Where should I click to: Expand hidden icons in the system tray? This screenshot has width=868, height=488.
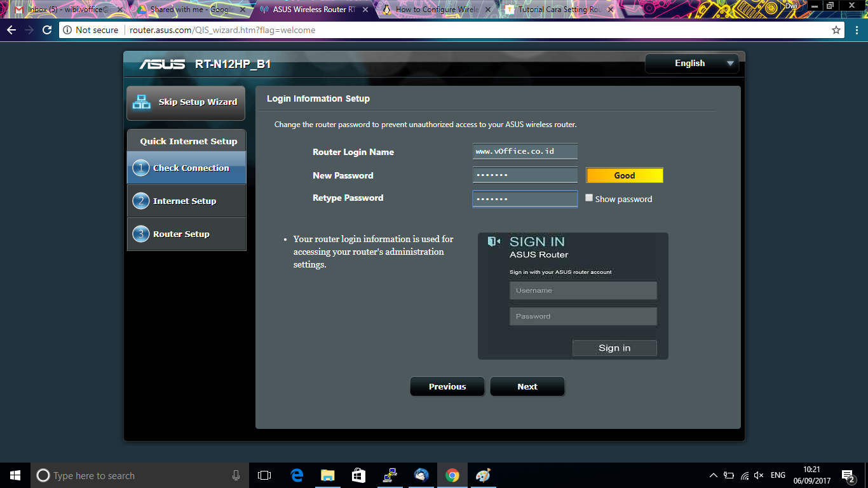click(713, 475)
